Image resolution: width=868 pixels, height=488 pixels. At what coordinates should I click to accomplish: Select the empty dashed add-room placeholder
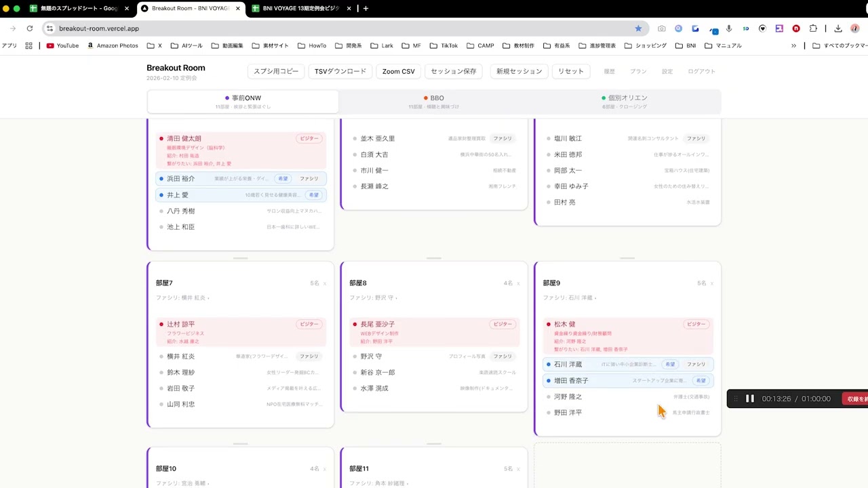[627, 466]
